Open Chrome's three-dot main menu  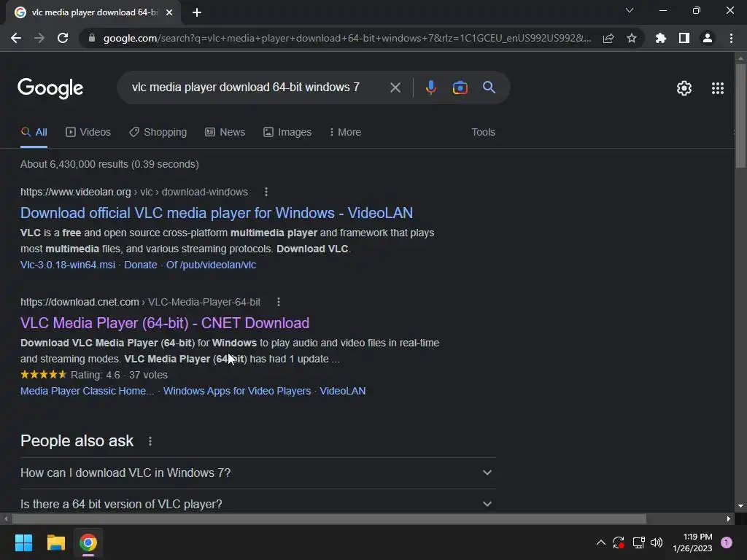(x=731, y=38)
